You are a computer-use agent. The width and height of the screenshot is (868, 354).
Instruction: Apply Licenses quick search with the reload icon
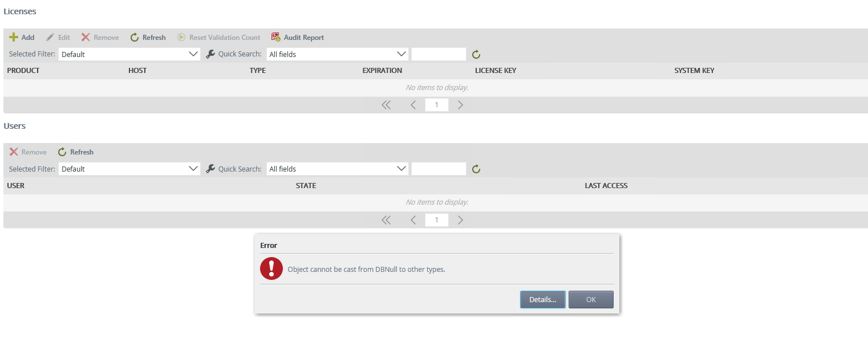[x=476, y=54]
